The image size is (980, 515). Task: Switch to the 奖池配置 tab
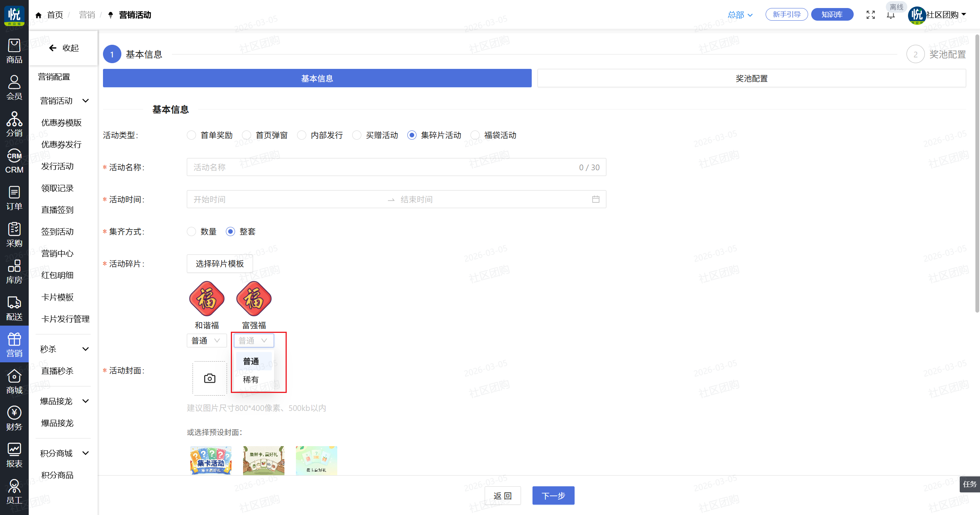coord(751,78)
